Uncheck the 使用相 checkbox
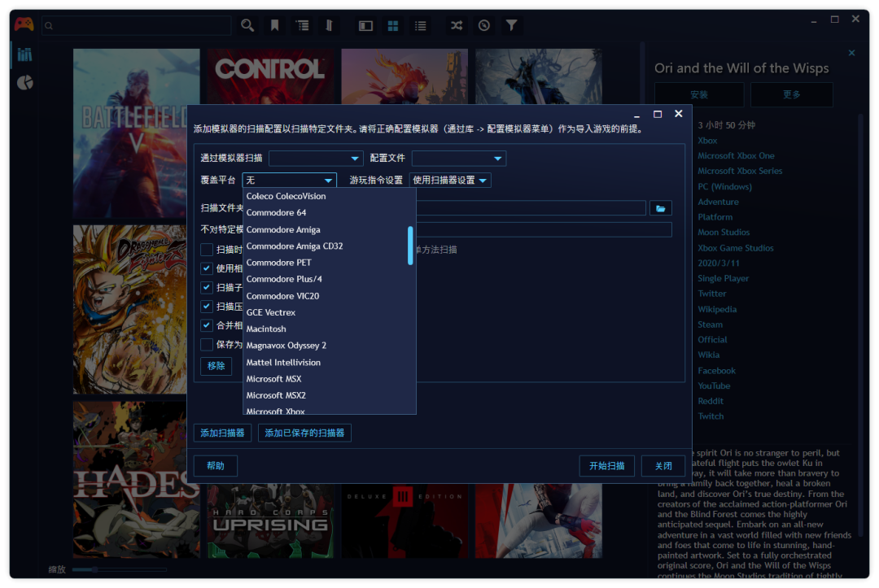 [x=206, y=269]
